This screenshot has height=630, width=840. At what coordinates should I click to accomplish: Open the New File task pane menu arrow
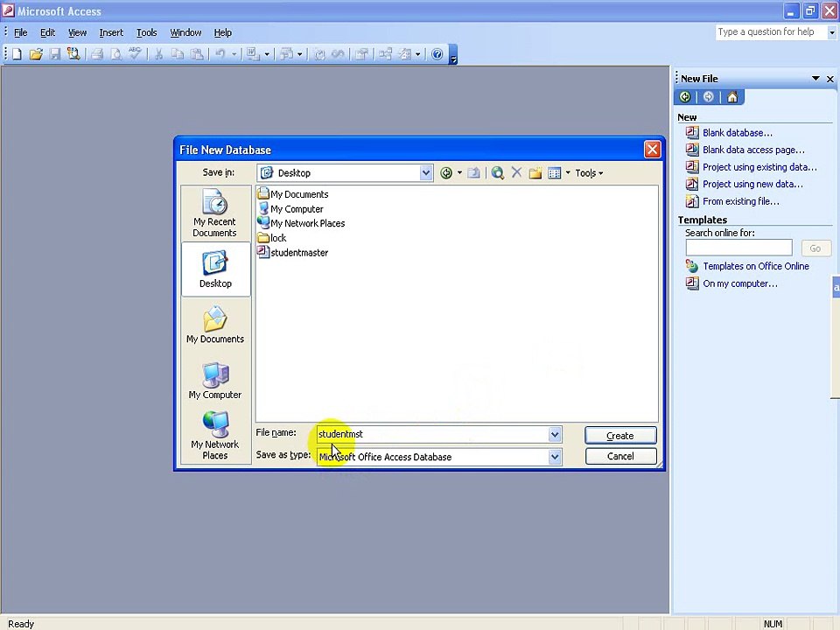coord(815,79)
